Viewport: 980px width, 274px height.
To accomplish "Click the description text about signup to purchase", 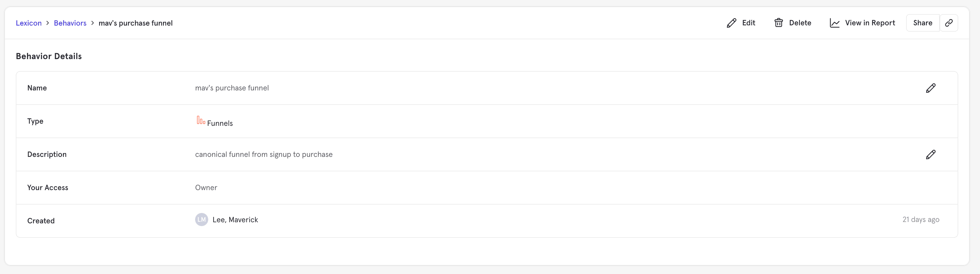I will click(264, 155).
